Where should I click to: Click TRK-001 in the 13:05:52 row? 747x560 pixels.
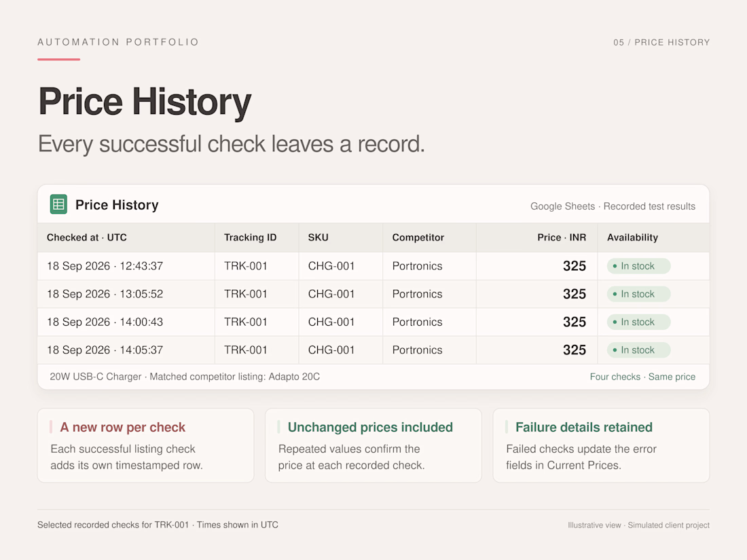click(x=245, y=294)
